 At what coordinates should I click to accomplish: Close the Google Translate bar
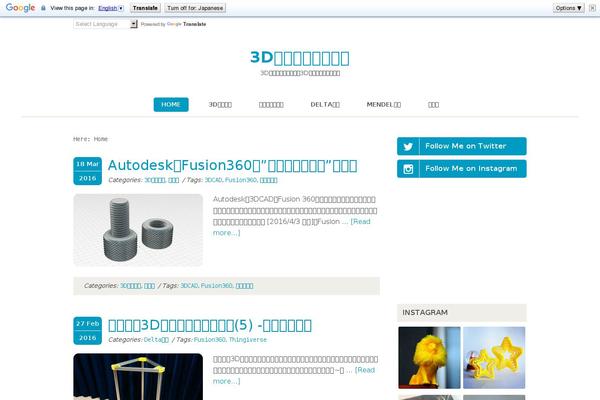pyautogui.click(x=592, y=8)
